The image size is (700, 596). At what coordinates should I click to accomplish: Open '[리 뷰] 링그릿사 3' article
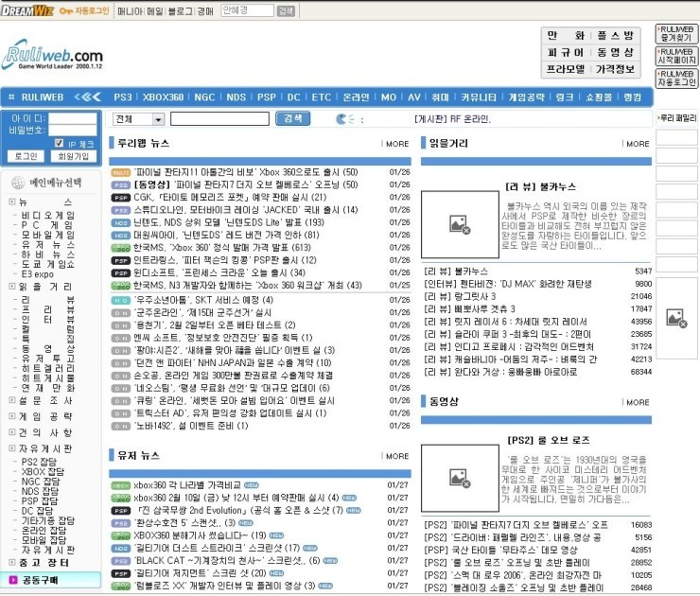point(460,296)
